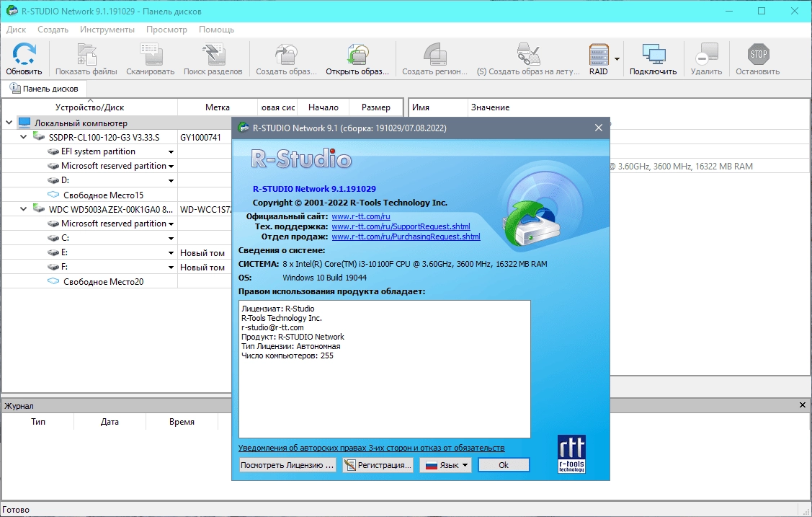Open the SupportRequest.shtml support link

click(401, 226)
